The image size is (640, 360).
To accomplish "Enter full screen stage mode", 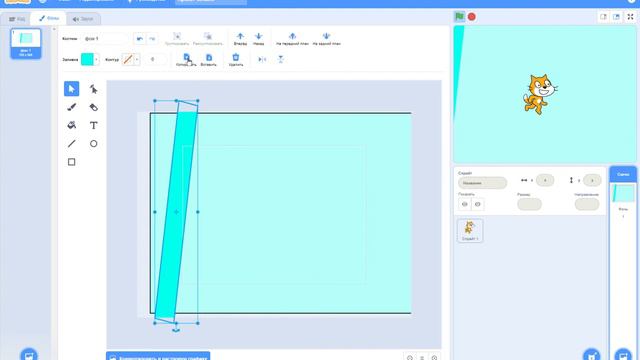I will coord(631,17).
